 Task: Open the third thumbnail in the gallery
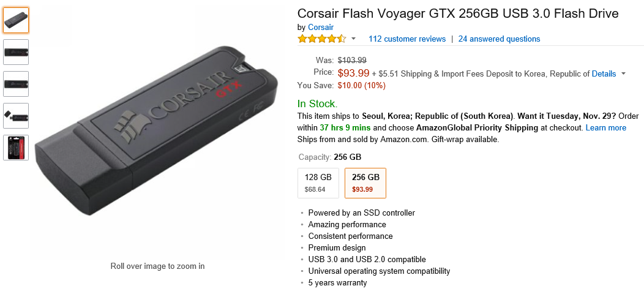point(16,84)
